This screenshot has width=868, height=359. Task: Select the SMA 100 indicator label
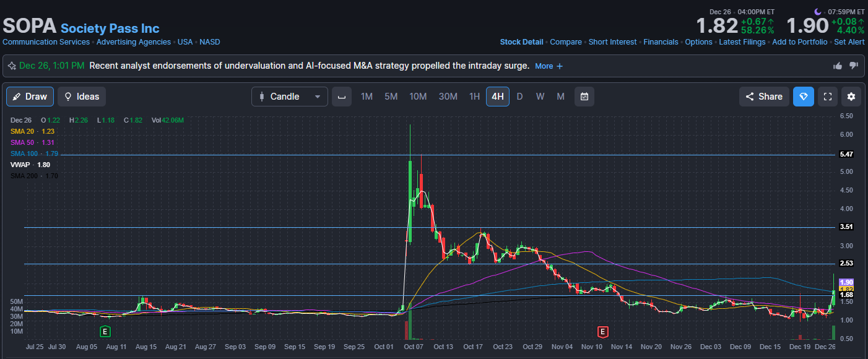click(x=34, y=154)
